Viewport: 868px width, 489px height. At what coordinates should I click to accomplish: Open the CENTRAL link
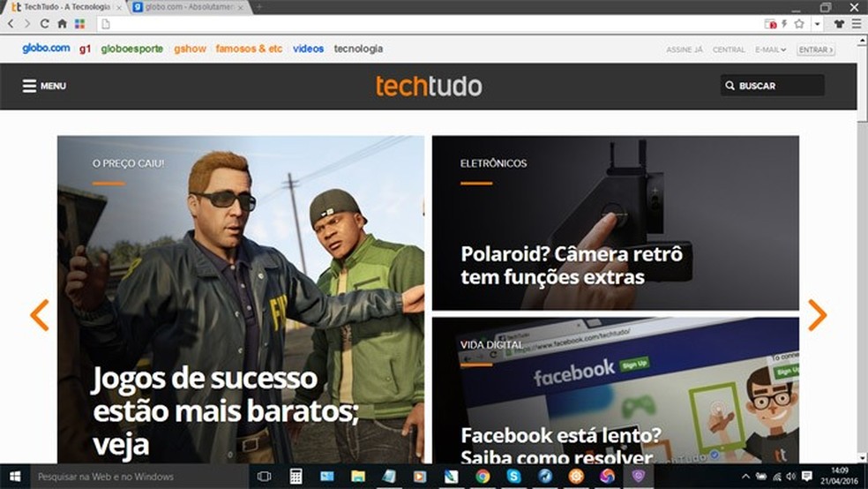(729, 49)
